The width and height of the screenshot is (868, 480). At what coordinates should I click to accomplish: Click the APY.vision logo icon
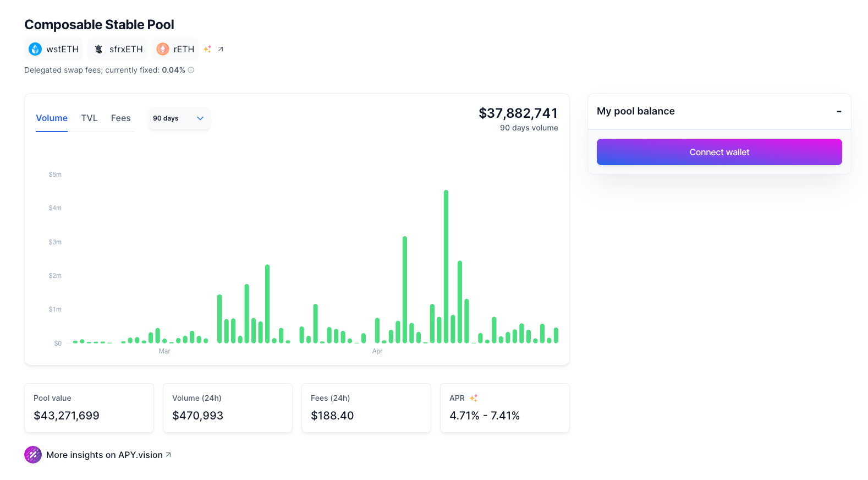coord(33,455)
